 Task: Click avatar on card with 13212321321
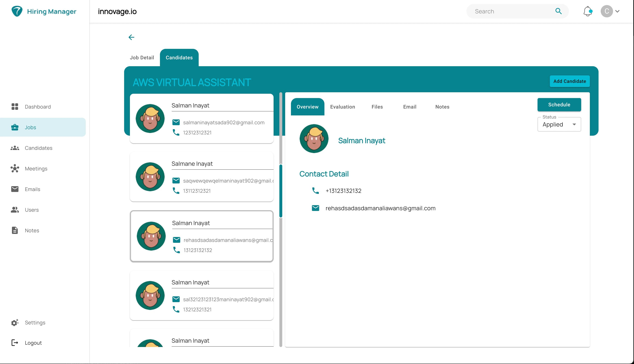pos(150,295)
